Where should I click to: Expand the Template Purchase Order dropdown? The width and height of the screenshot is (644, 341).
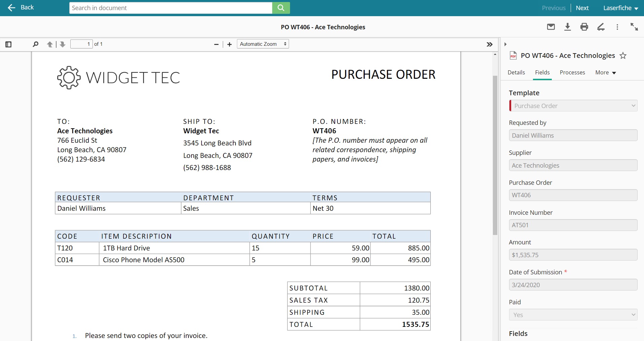(573, 106)
